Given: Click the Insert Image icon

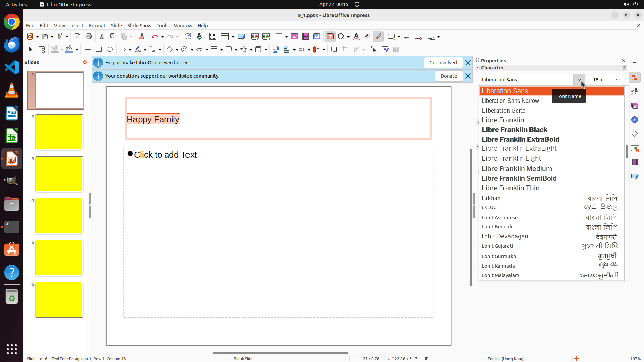Looking at the screenshot, I should (294, 37).
